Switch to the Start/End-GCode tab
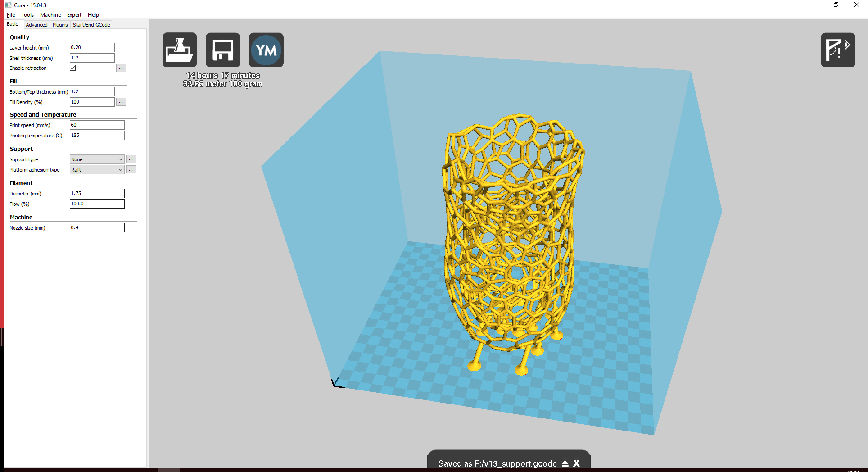 (91, 25)
